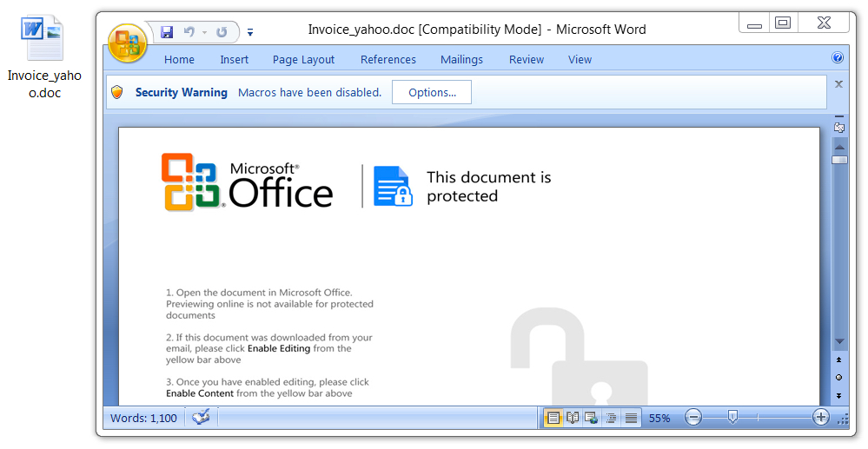Switch to Web Layout view
The width and height of the screenshot is (868, 449).
pos(591,418)
